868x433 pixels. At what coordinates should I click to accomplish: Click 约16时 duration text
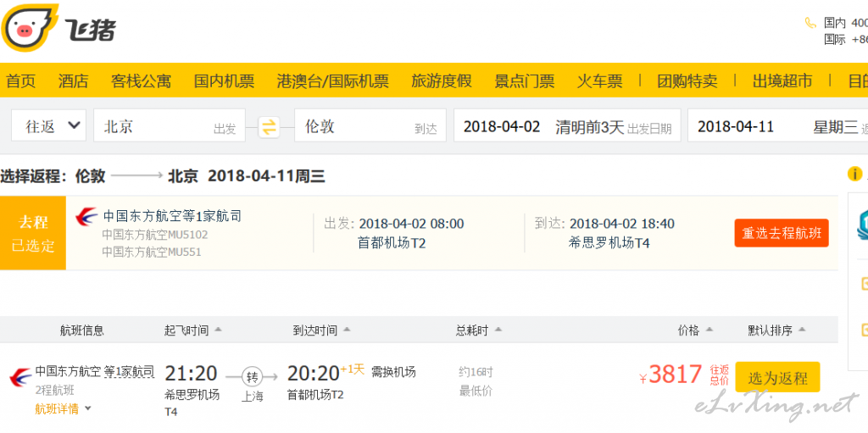coord(476,371)
